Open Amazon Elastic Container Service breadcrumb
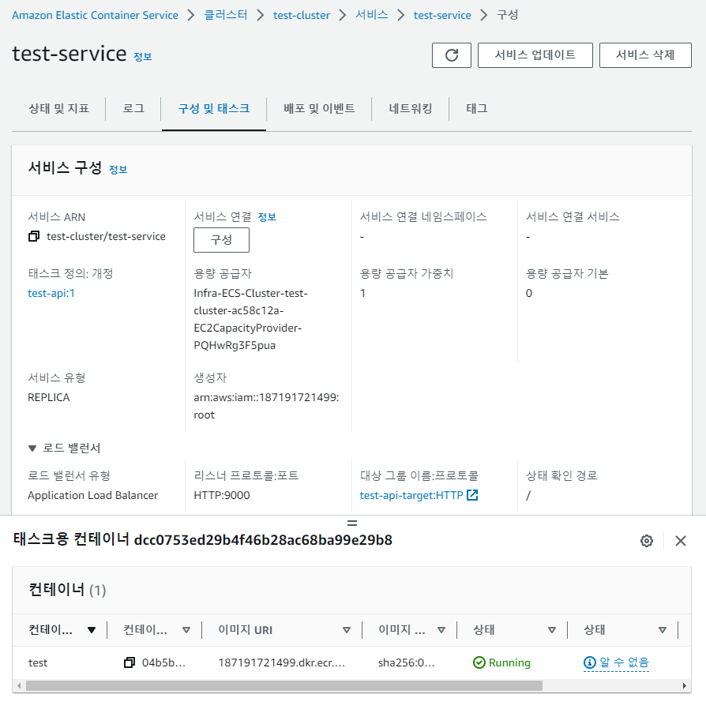Image resolution: width=706 pixels, height=728 pixels. click(x=95, y=15)
